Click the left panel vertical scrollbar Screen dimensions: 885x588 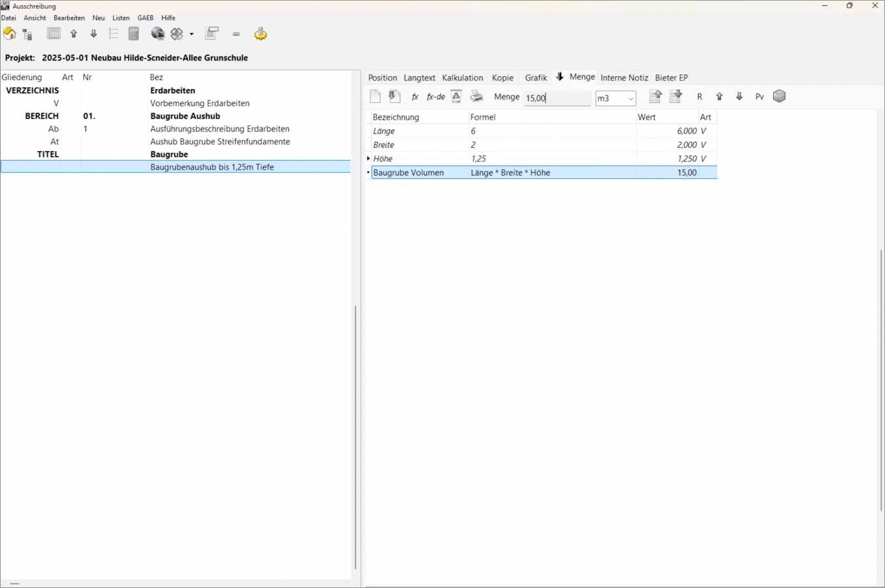(355, 436)
